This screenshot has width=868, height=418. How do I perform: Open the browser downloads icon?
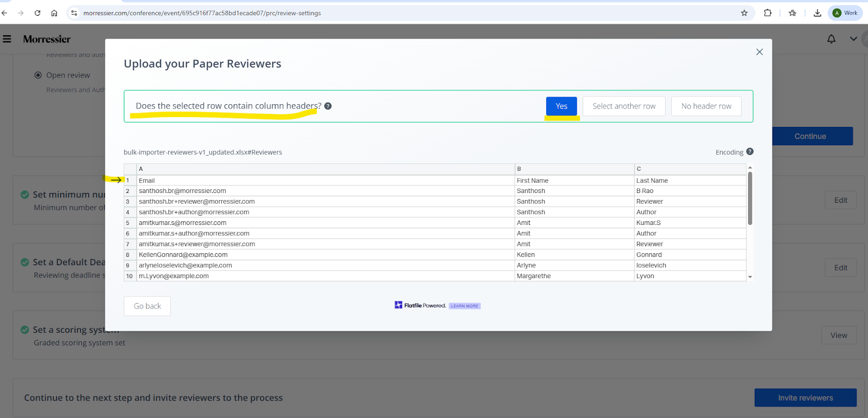[x=817, y=13]
